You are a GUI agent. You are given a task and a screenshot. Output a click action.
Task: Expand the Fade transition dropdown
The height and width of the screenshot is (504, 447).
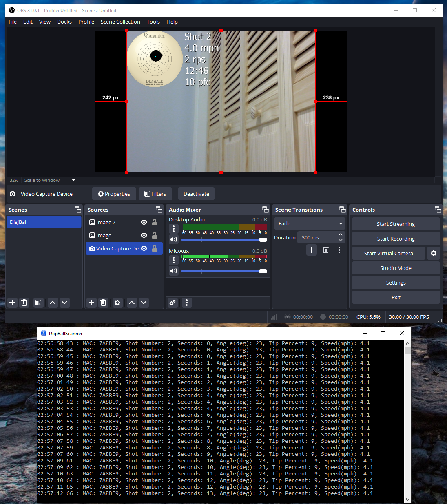[x=341, y=223]
